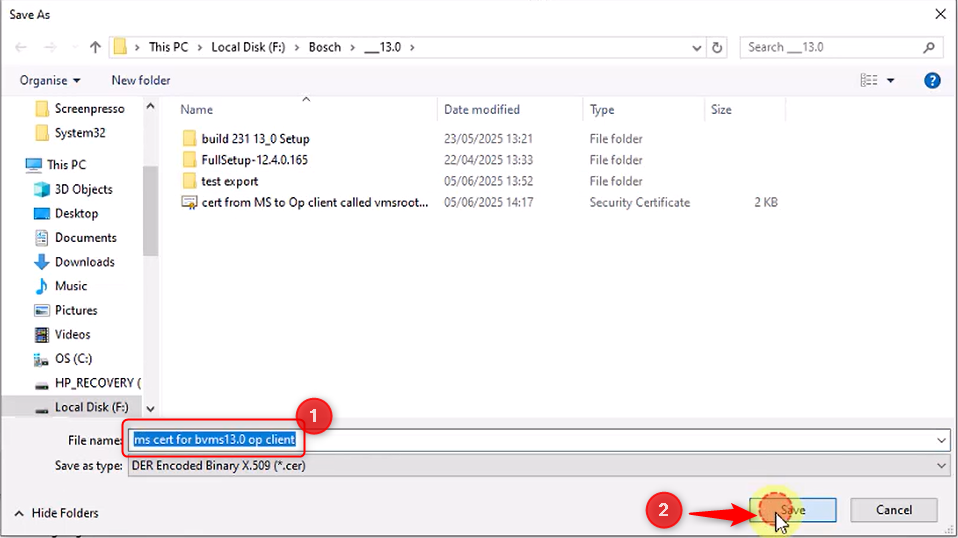The width and height of the screenshot is (958, 538).
Task: Open Documents in sidebar
Action: pos(86,238)
